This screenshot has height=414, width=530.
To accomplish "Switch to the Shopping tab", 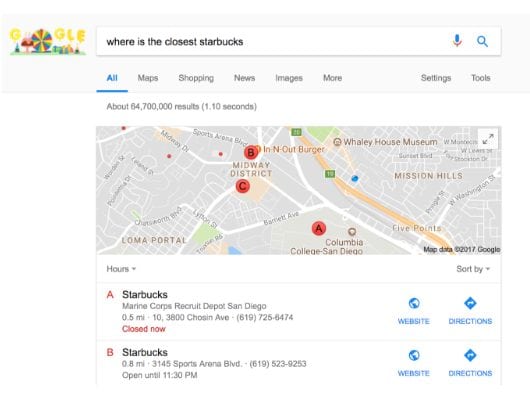I will click(196, 78).
